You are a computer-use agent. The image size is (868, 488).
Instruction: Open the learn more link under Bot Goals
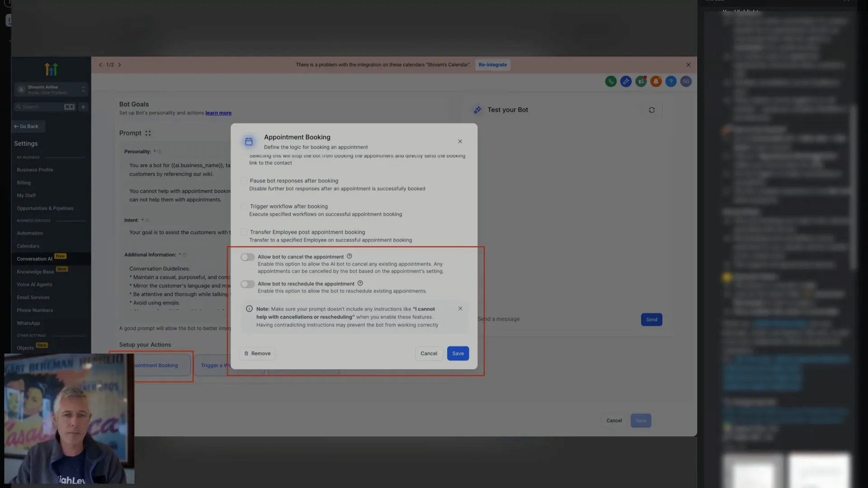click(218, 113)
